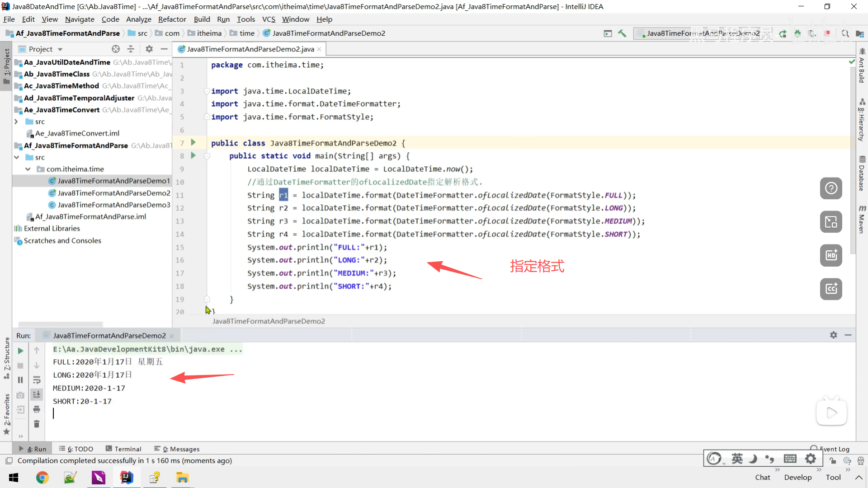Click the locate target icon in Project panel
868x488 pixels.
point(116,49)
